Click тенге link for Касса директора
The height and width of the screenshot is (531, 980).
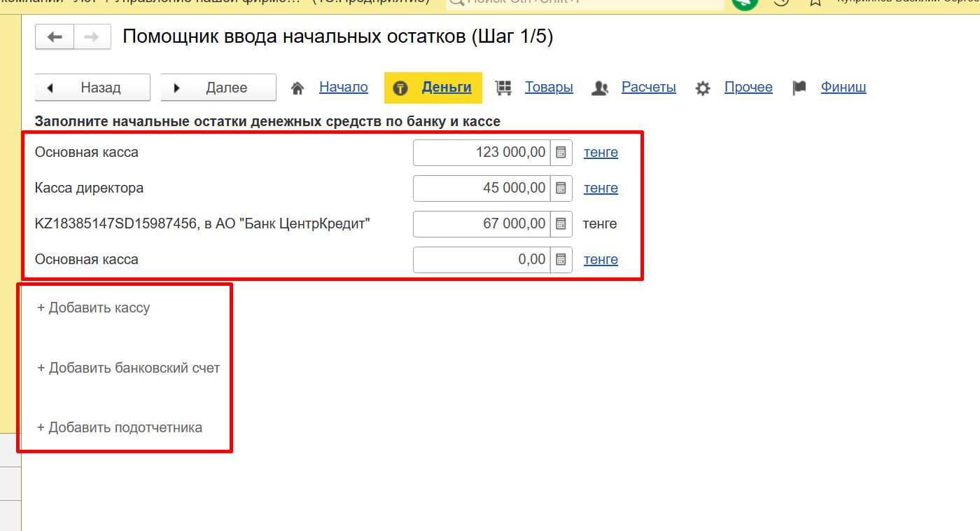(601, 188)
